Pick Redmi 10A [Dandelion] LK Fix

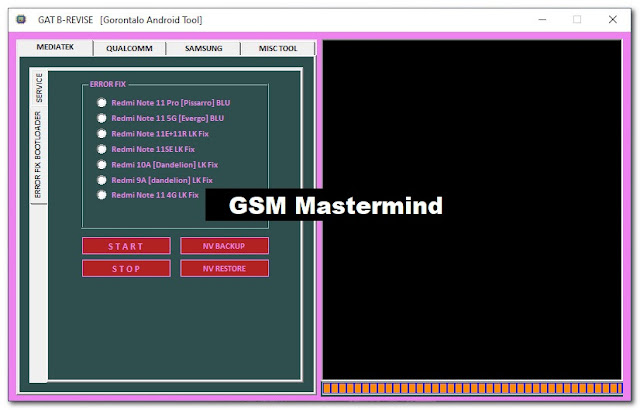157,165
